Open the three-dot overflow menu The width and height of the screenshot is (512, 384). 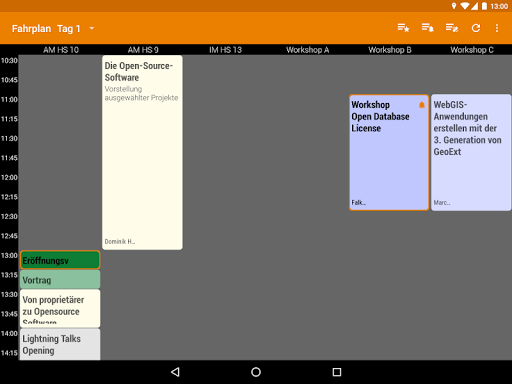coord(497,28)
